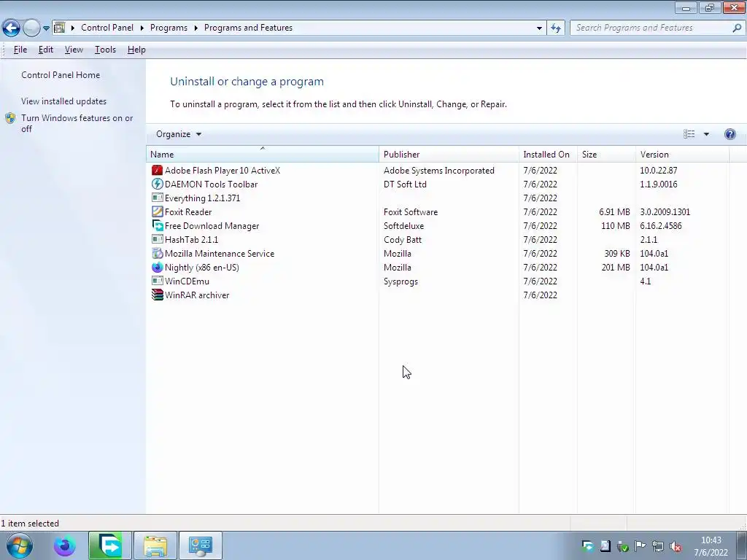The height and width of the screenshot is (560, 747).
Task: Sort by the Name column header
Action: [x=263, y=155]
